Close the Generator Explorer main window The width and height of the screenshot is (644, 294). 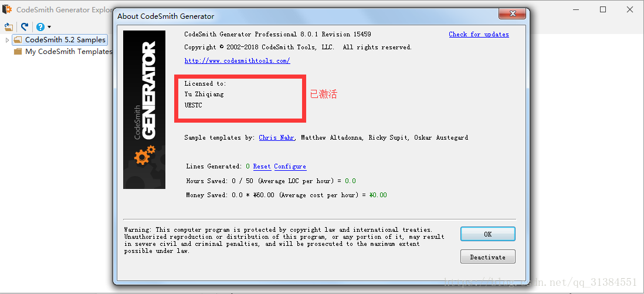(x=629, y=9)
